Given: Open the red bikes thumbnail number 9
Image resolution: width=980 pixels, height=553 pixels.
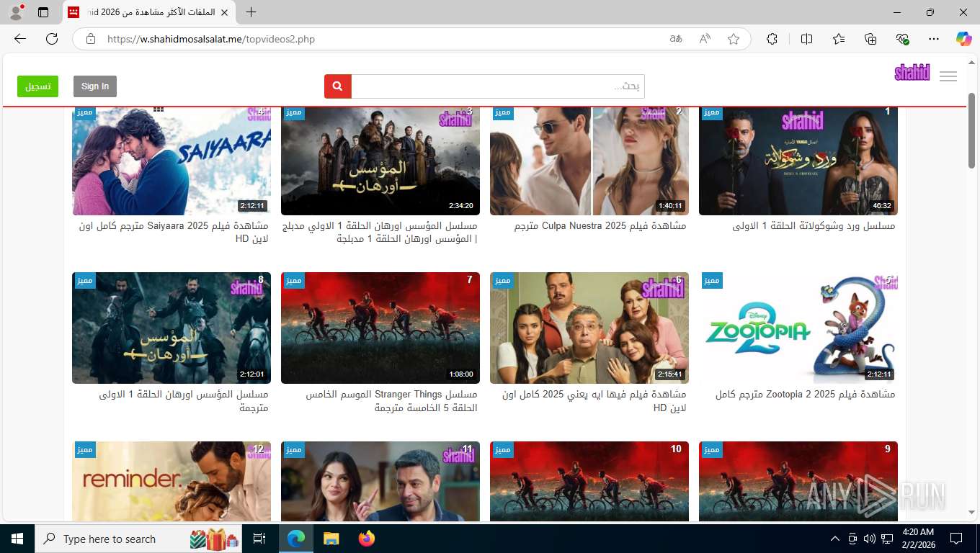Looking at the screenshot, I should [x=798, y=481].
